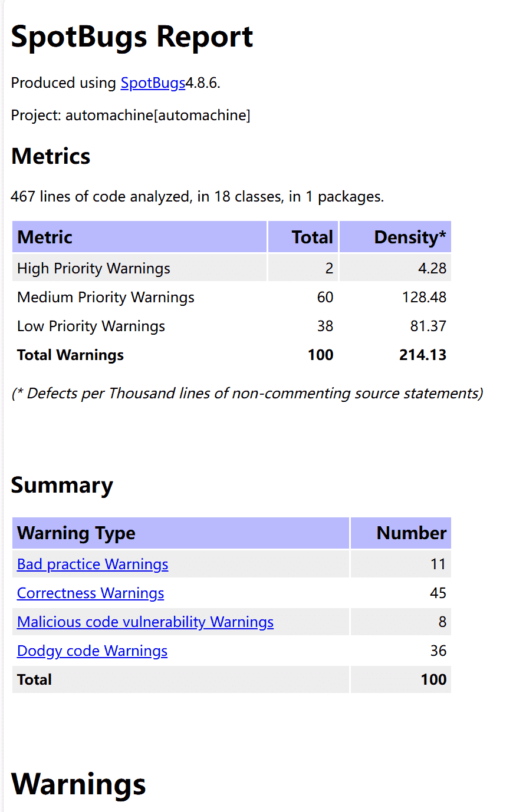Click the Low Priority Warnings row label

pos(91,326)
